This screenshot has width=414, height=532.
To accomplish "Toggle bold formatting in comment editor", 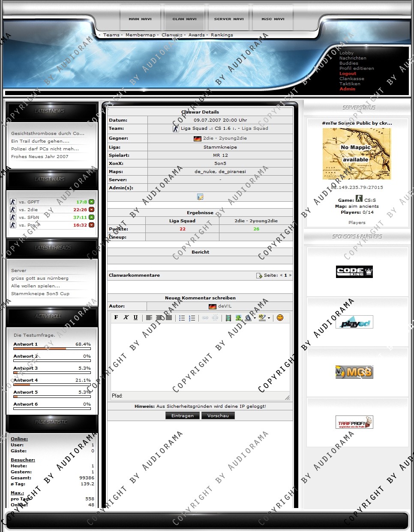I will [x=116, y=317].
